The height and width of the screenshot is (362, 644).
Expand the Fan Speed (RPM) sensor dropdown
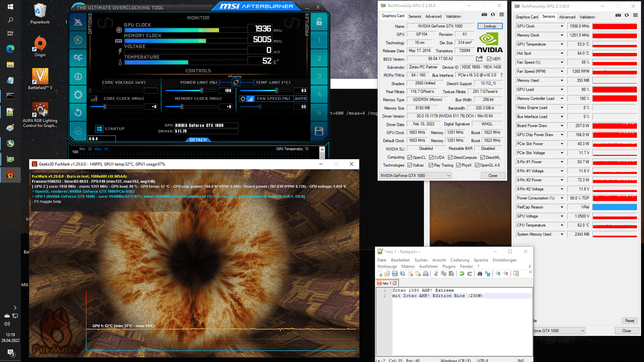562,72
